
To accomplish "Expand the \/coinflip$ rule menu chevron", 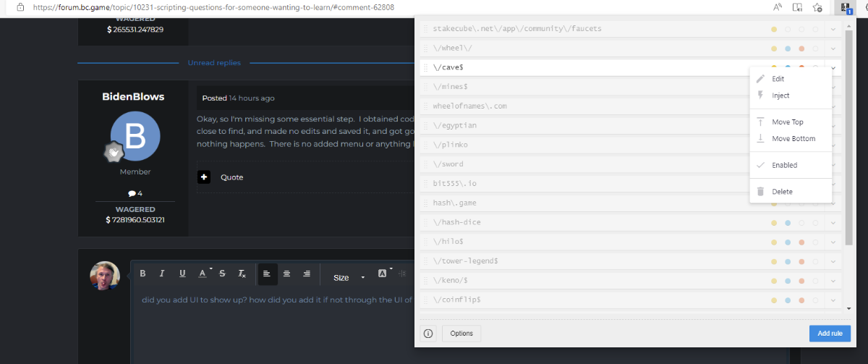I will 833,300.
